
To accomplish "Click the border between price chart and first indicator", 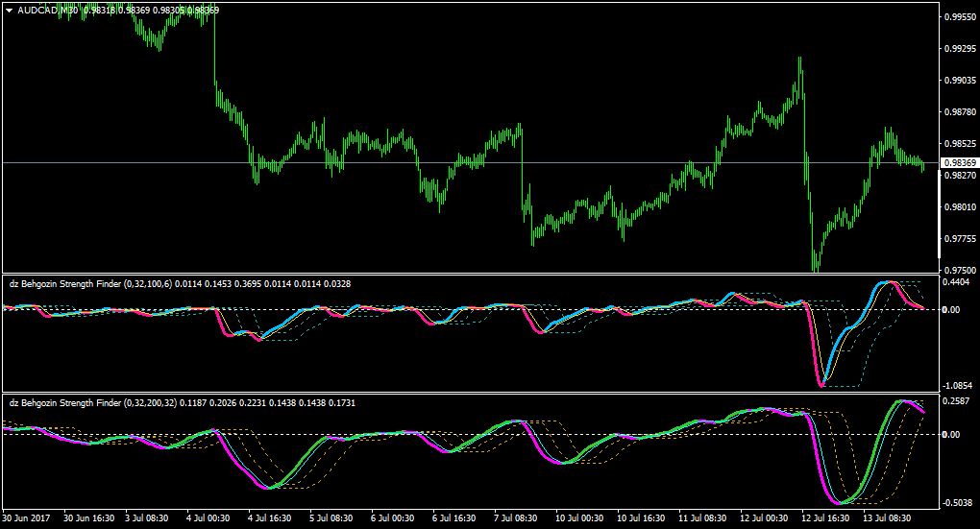I will coord(471,274).
